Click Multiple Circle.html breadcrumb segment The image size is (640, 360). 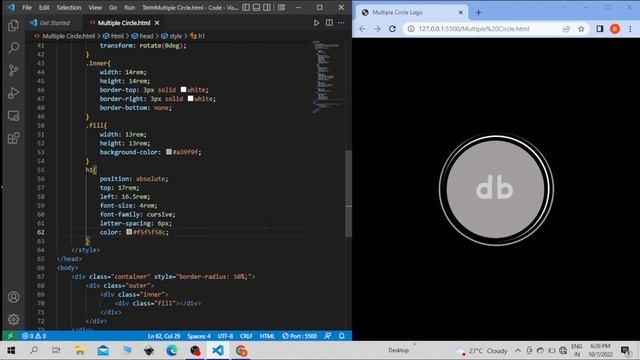click(x=64, y=36)
